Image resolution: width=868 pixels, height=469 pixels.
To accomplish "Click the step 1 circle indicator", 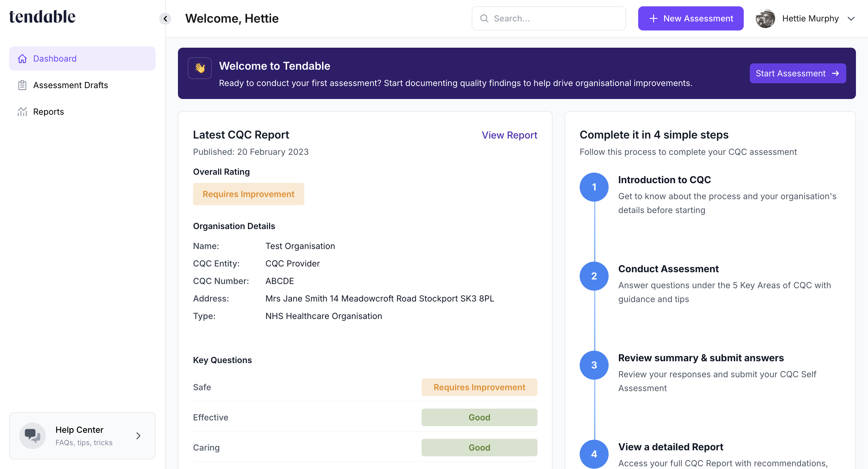I will [x=594, y=187].
